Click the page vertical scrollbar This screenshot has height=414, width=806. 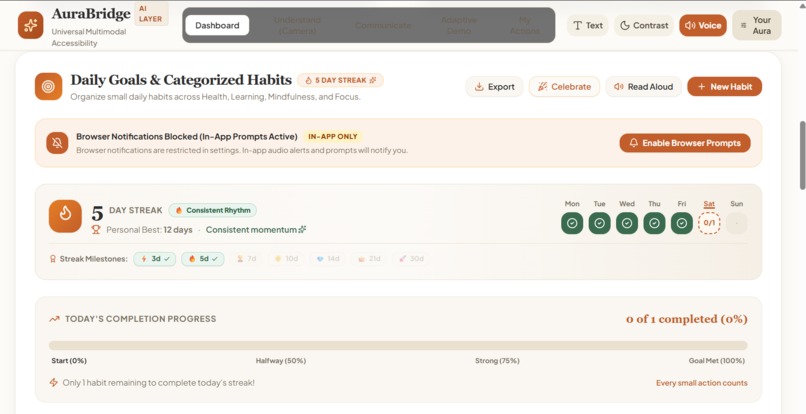(x=802, y=155)
